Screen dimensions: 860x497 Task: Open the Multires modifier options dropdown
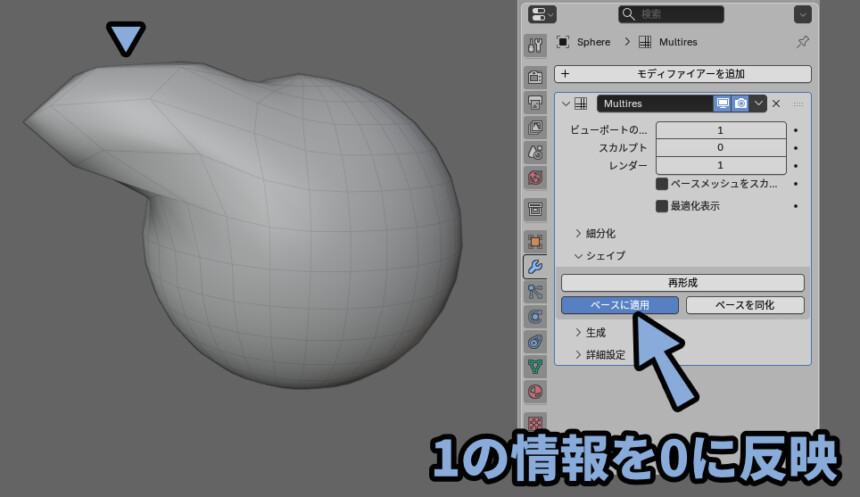759,103
